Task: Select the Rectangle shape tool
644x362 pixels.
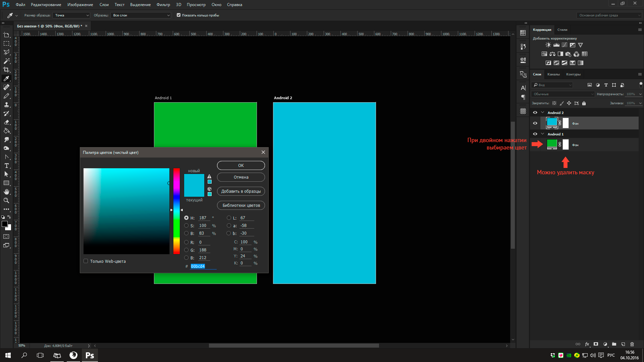Action: pos(6,183)
